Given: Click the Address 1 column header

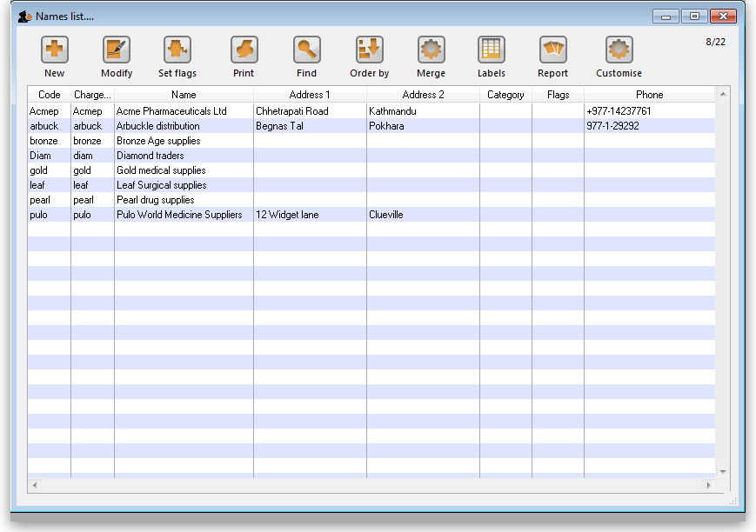Looking at the screenshot, I should pyautogui.click(x=310, y=95).
